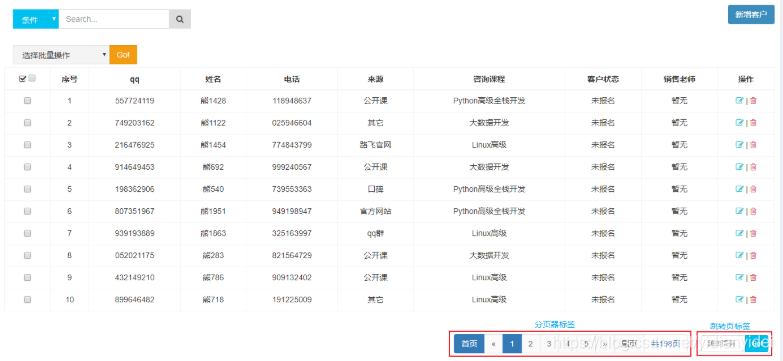Click the 电话 column header
The image size is (783, 361).
tap(292, 79)
